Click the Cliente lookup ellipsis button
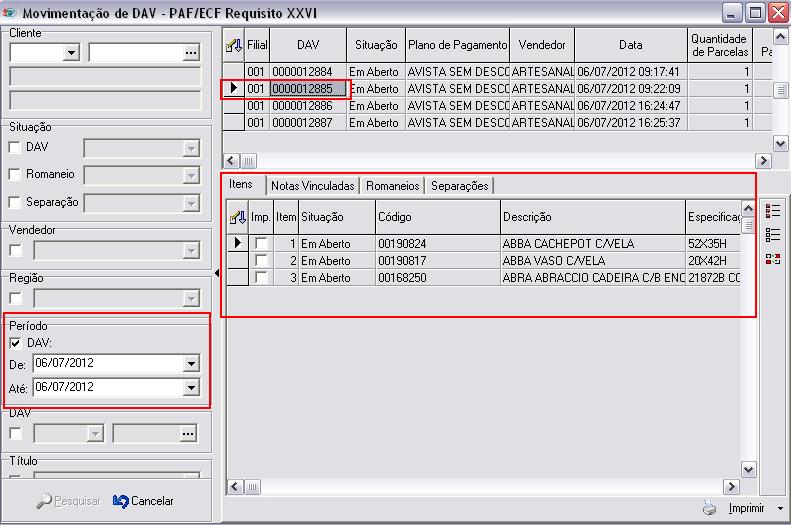Image resolution: width=791 pixels, height=525 pixels. tap(190, 53)
